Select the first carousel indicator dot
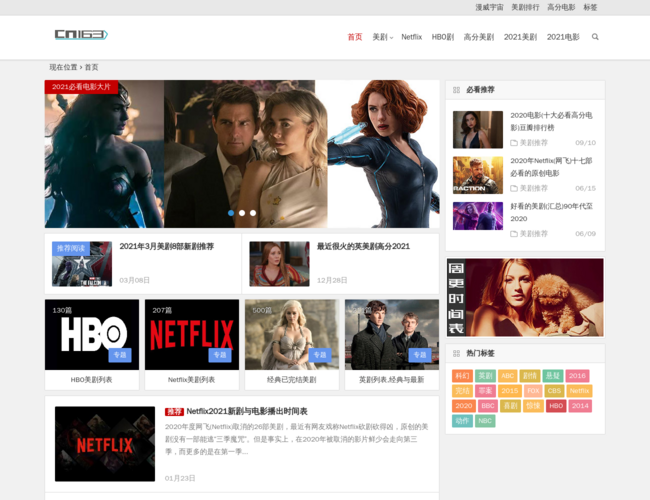Viewport: 650px width, 500px height. coord(231,213)
